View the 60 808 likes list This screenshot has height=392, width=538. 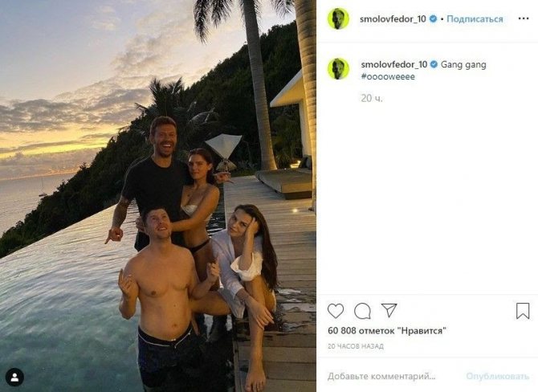pos(387,331)
